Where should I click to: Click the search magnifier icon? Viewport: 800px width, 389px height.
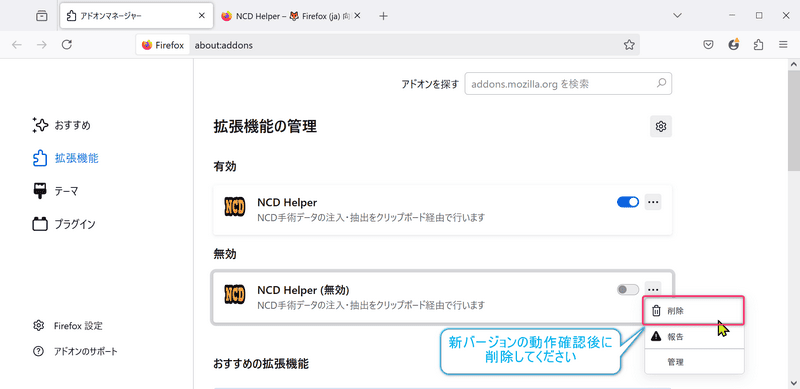(x=661, y=83)
